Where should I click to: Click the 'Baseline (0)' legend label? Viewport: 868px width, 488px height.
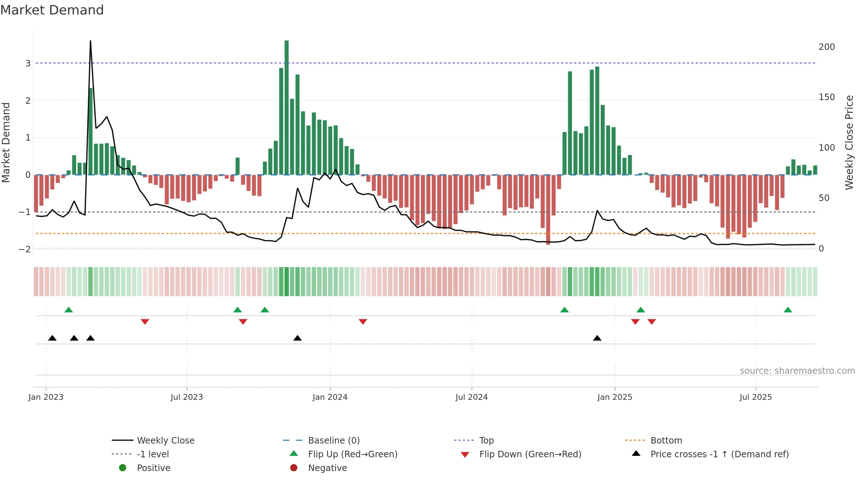click(334, 440)
